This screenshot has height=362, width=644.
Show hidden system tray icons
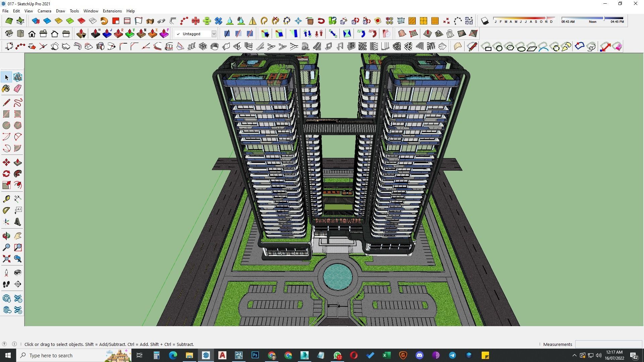click(x=574, y=355)
